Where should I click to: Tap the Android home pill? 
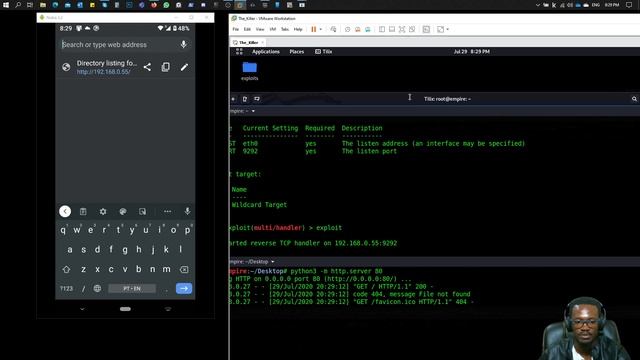(x=125, y=309)
